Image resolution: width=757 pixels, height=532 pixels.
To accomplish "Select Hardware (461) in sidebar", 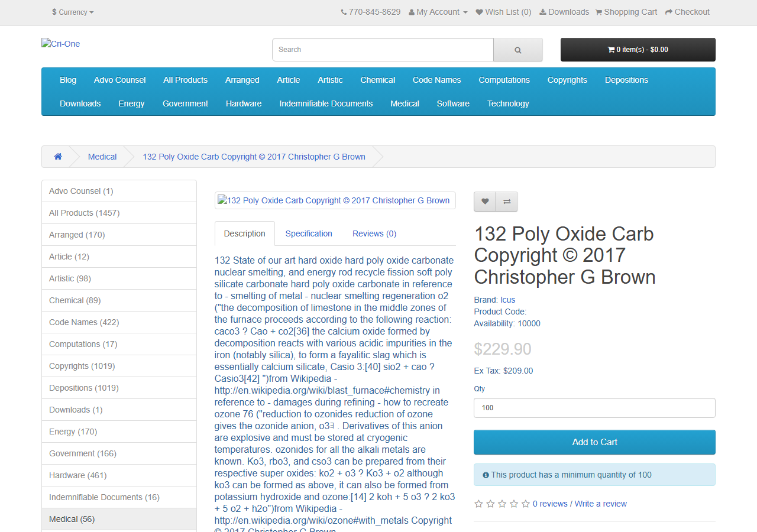I will (119, 475).
